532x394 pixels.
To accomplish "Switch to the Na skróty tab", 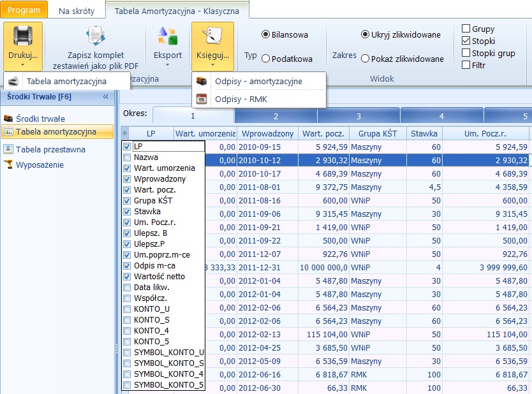I will click(x=77, y=11).
